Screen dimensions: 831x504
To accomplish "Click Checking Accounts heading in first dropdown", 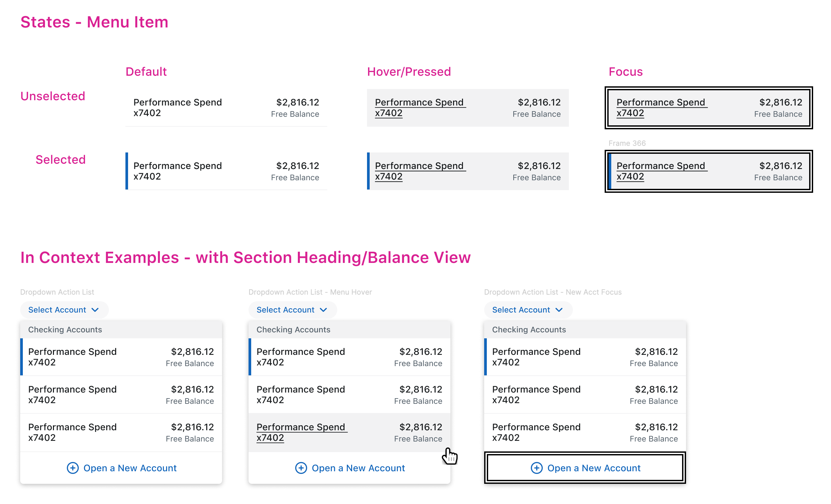I will point(65,329).
